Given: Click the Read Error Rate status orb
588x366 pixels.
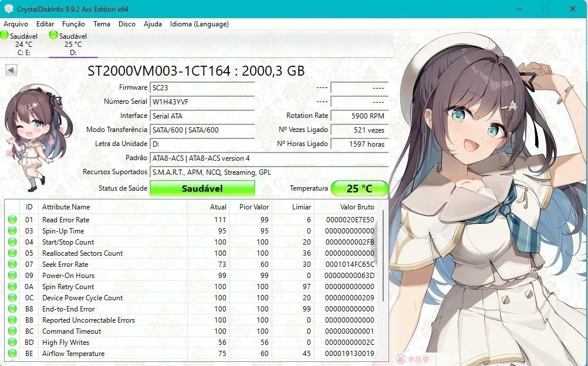Looking at the screenshot, I should coord(12,220).
